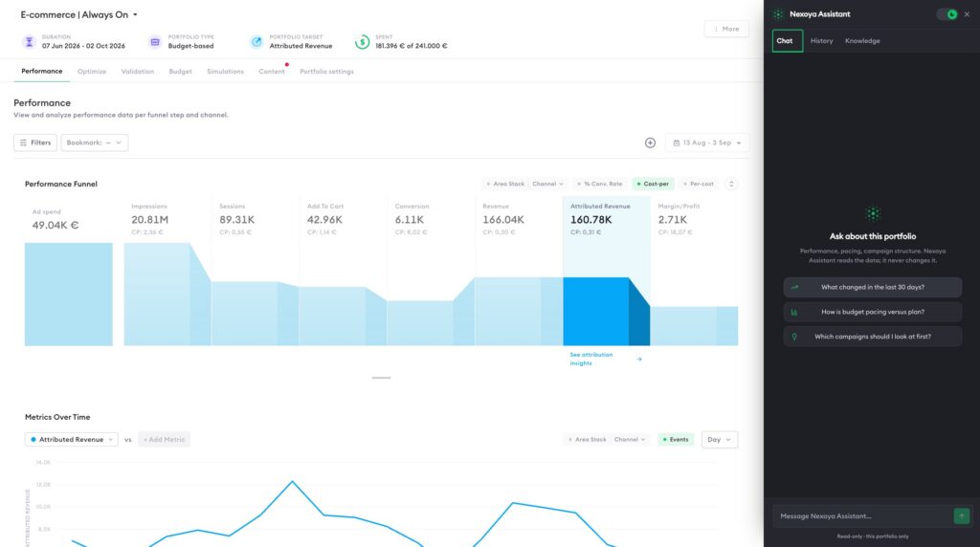Click the bar chart icon on pacing suggestion

click(x=794, y=312)
